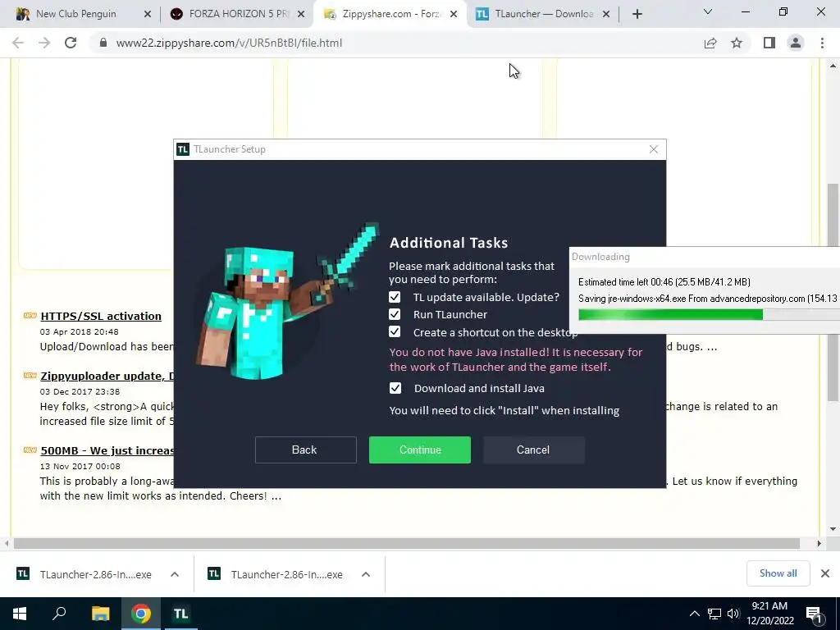View site security lock information
The image size is (840, 630).
[x=103, y=43]
